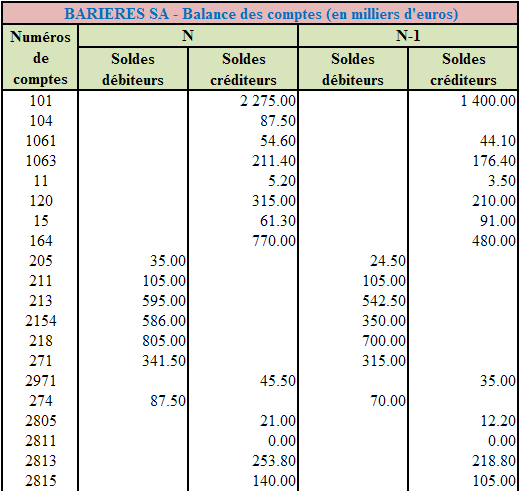This screenshot has height=491, width=520.
Task: Click the BARIERES SA balance title cell
Action: coord(260,14)
